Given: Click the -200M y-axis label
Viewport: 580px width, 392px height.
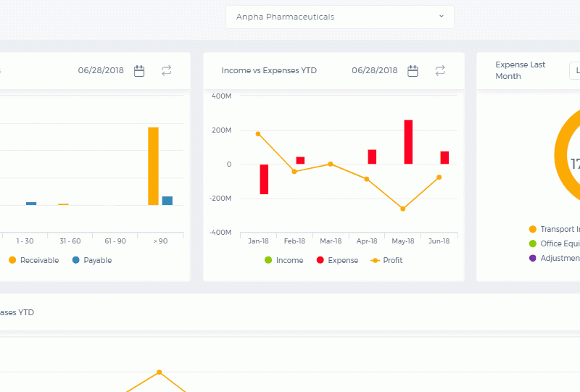Looking at the screenshot, I should click(x=220, y=199).
